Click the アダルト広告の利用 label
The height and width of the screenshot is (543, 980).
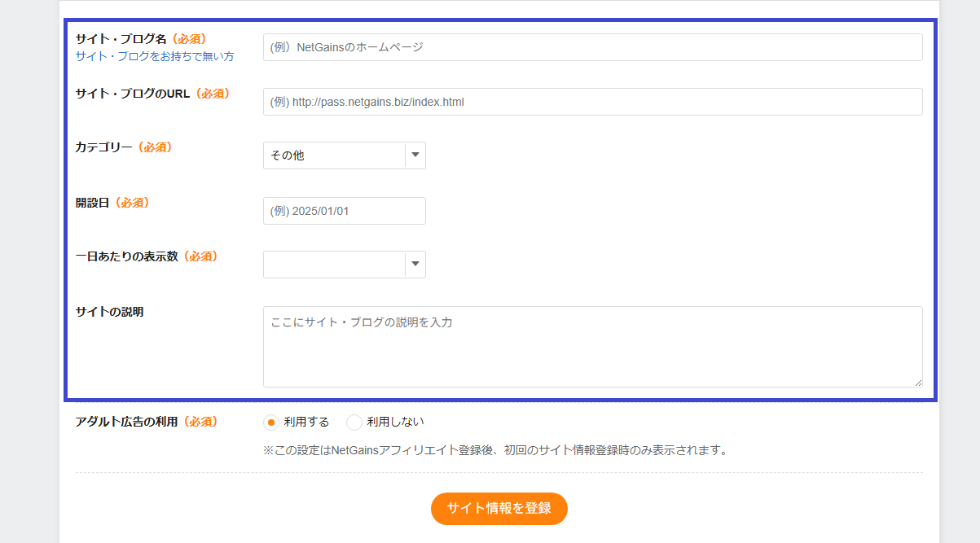[x=126, y=422]
